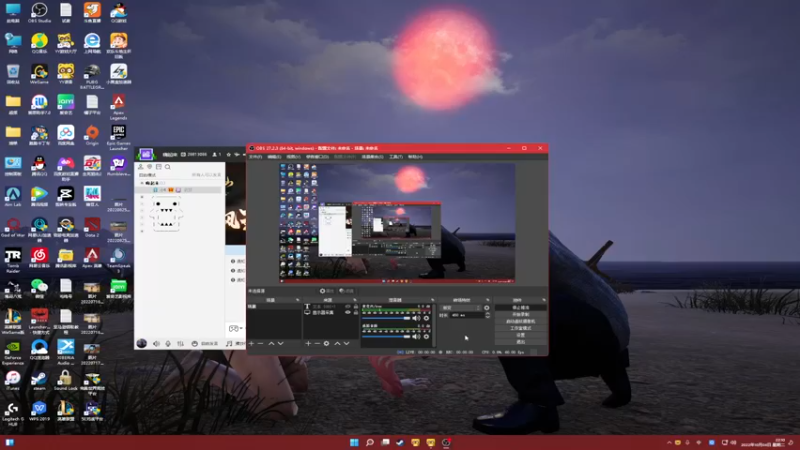Viewport: 800px width, 450px height.
Task: Click the search icon in YY window toolbar
Action: tap(167, 167)
